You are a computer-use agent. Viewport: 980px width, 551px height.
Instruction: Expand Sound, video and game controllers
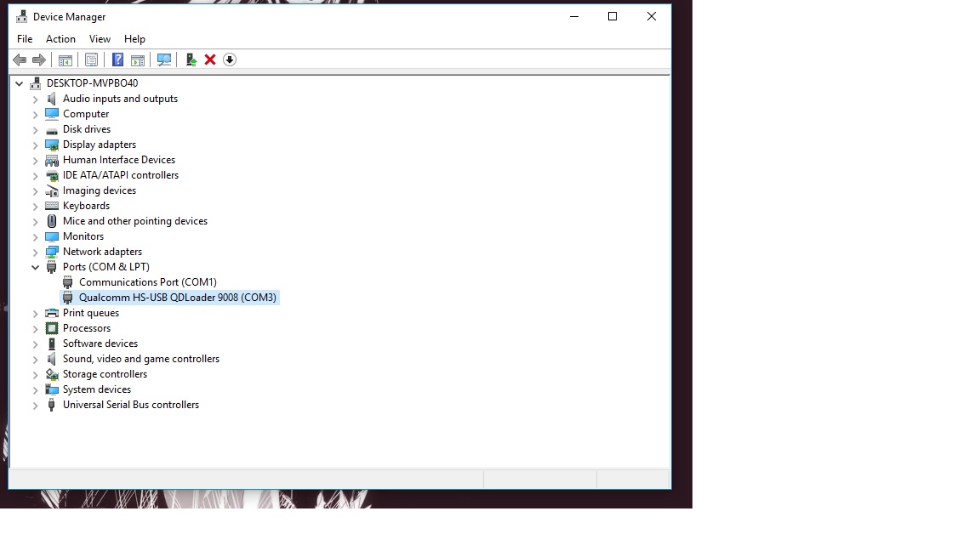[36, 360]
